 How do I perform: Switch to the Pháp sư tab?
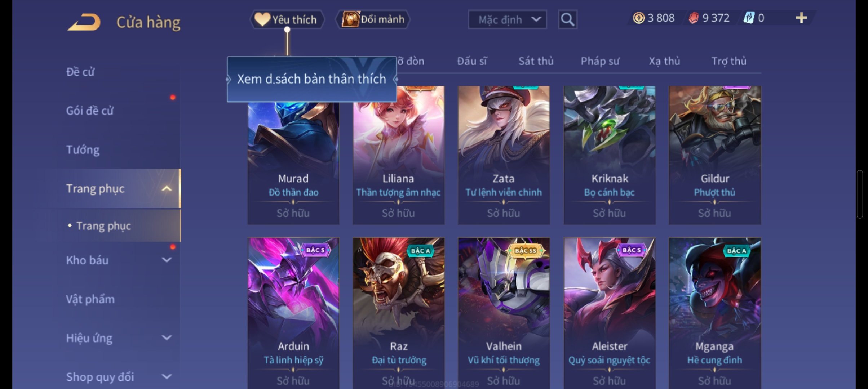pyautogui.click(x=600, y=61)
